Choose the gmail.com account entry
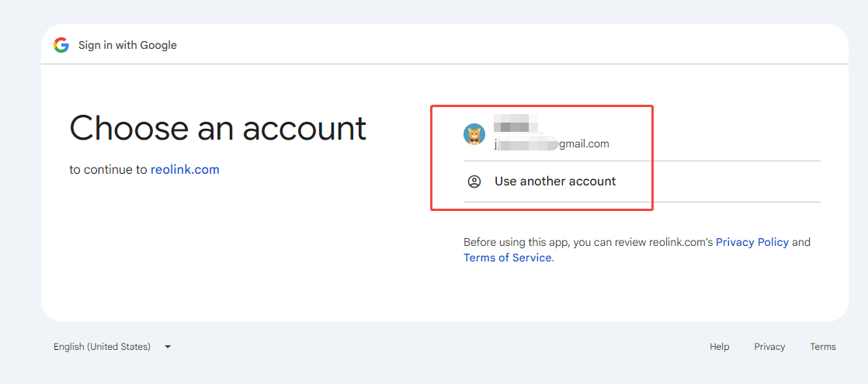Image resolution: width=868 pixels, height=384 pixels. (641, 134)
